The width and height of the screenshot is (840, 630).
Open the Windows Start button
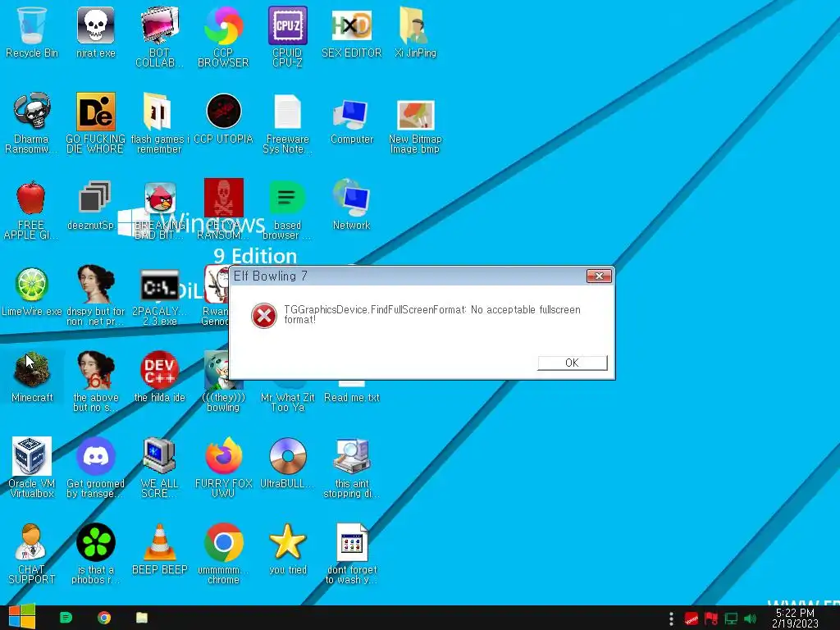click(x=22, y=618)
